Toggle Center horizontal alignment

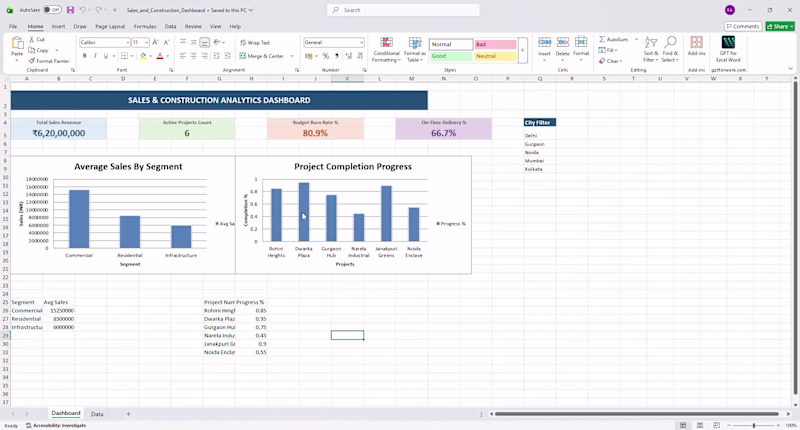click(x=193, y=56)
